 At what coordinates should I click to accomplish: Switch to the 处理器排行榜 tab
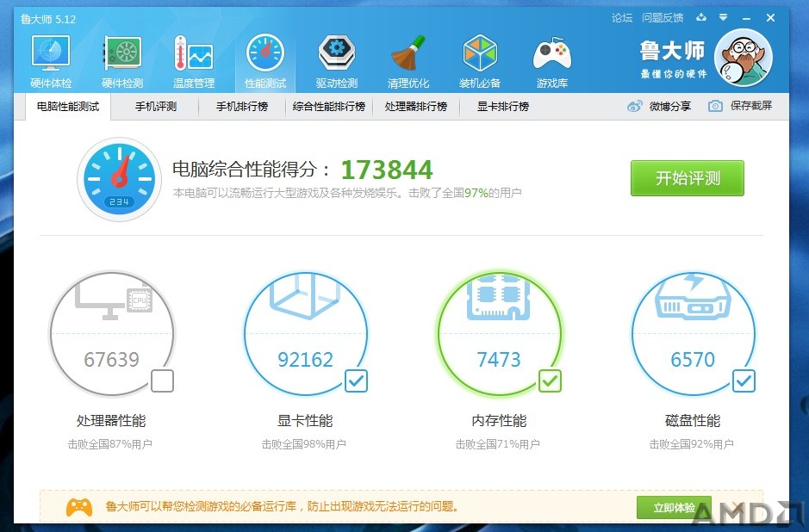(416, 107)
